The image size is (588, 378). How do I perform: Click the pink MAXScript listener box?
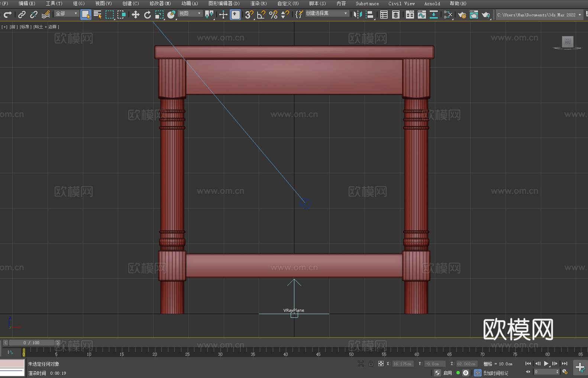[12, 364]
